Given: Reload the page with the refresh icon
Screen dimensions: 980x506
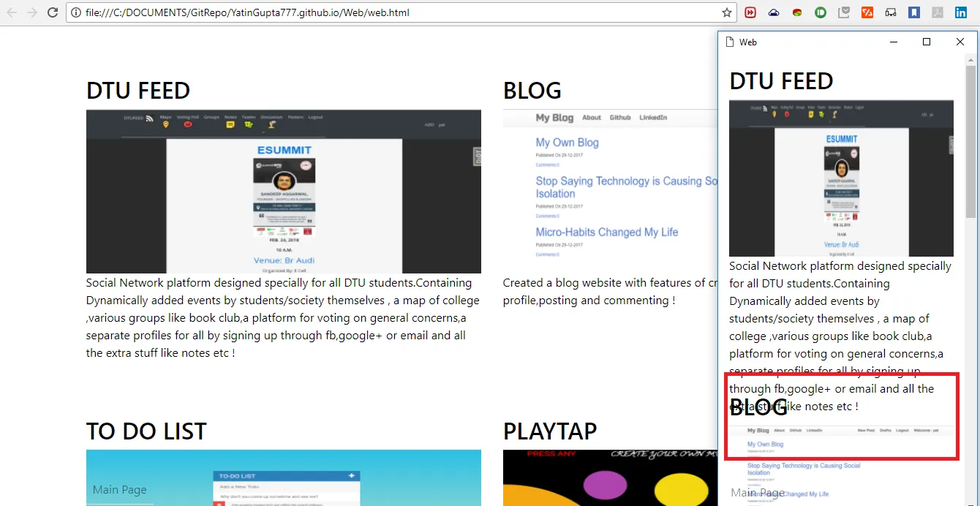Looking at the screenshot, I should click(x=53, y=12).
